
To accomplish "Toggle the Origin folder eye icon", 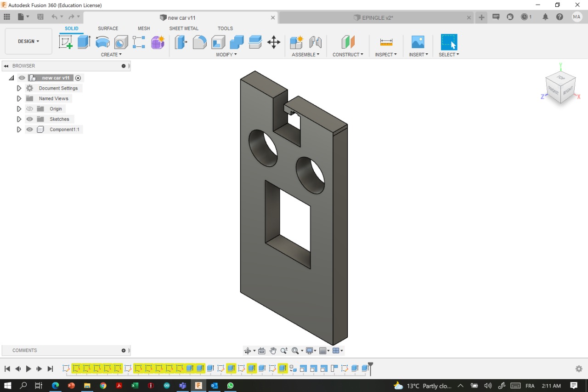I will (30, 109).
